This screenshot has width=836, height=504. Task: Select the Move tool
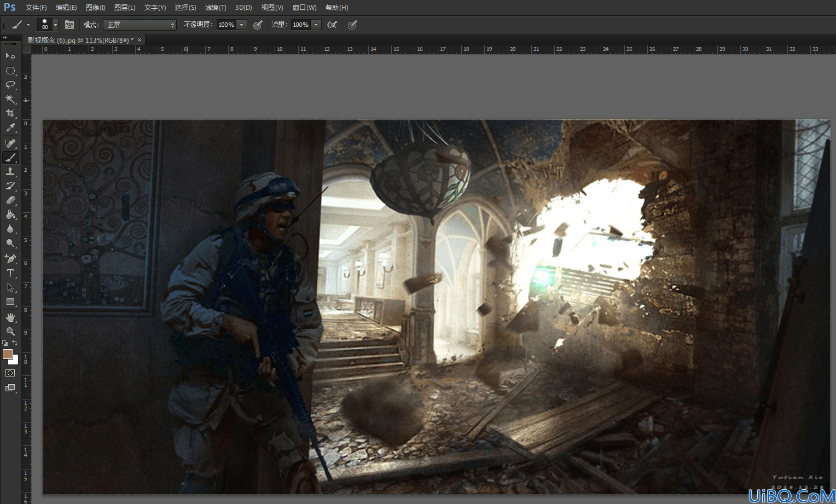point(10,56)
